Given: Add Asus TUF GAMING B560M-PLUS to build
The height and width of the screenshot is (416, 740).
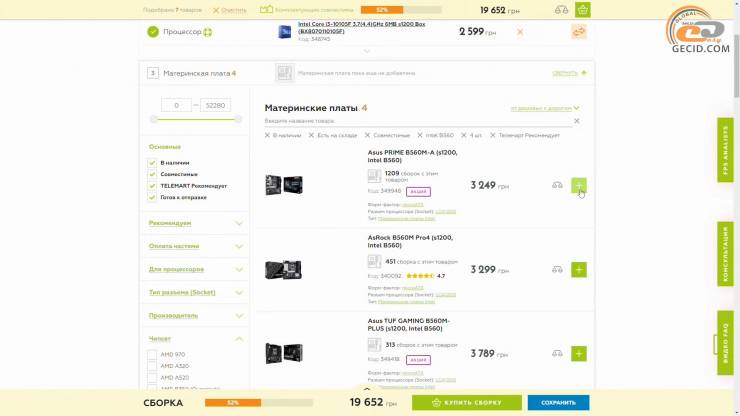Looking at the screenshot, I should [579, 354].
